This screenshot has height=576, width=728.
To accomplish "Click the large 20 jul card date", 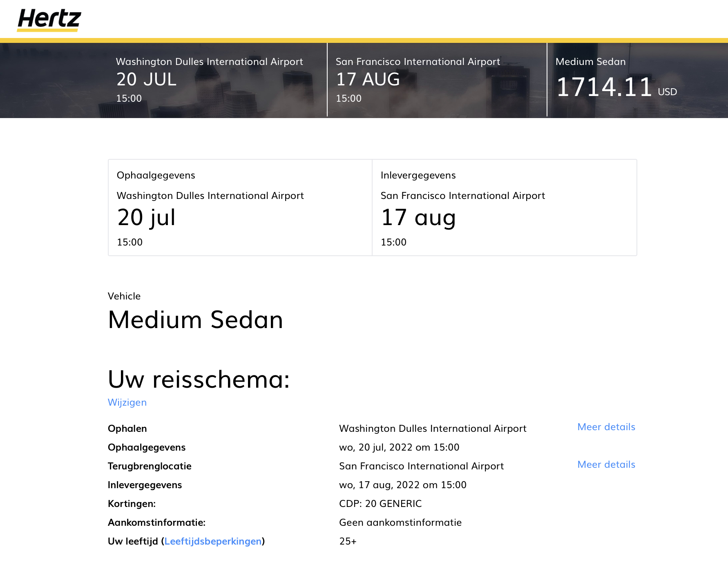I will pos(146,217).
